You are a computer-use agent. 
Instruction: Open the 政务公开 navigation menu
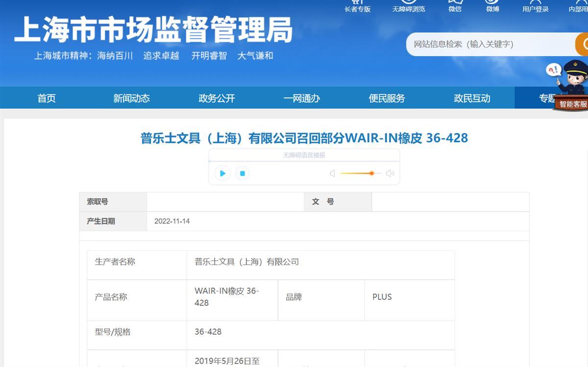[x=217, y=98]
